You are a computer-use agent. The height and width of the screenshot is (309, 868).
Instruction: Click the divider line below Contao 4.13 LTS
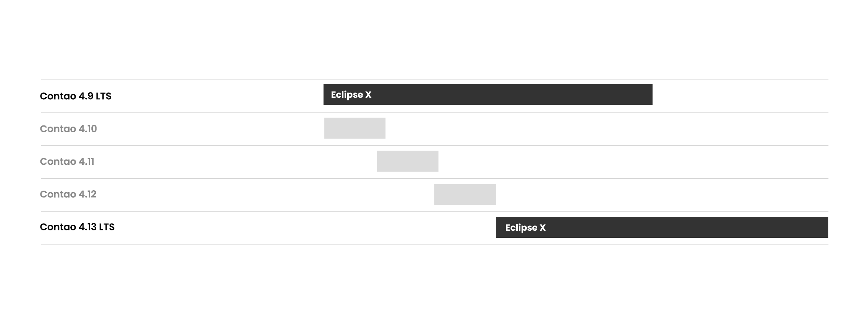coord(434,245)
